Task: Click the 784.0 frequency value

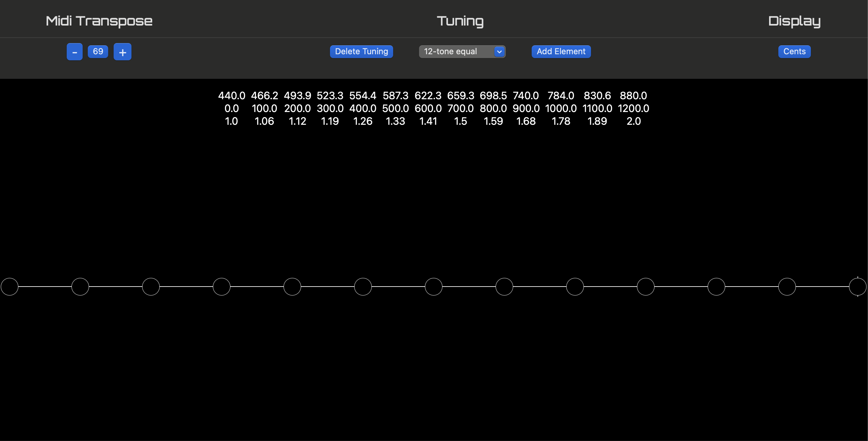Action: [x=561, y=96]
